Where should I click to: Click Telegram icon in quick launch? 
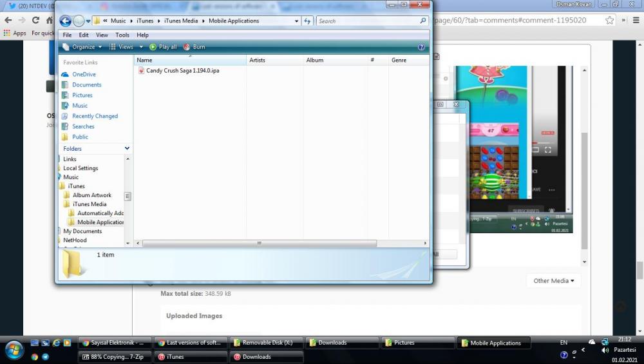[x=45, y=357]
